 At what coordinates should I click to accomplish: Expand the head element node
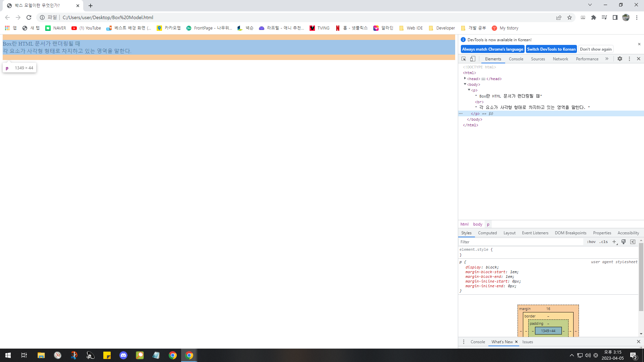click(465, 78)
